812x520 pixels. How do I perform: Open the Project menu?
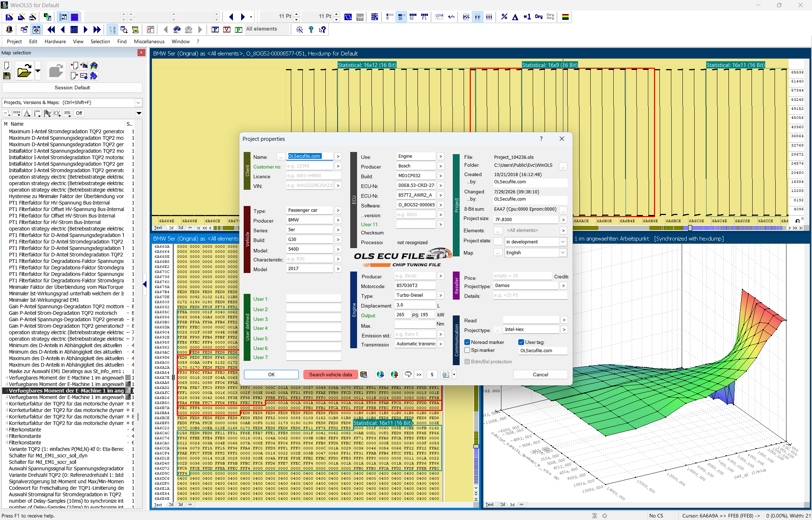(14, 41)
